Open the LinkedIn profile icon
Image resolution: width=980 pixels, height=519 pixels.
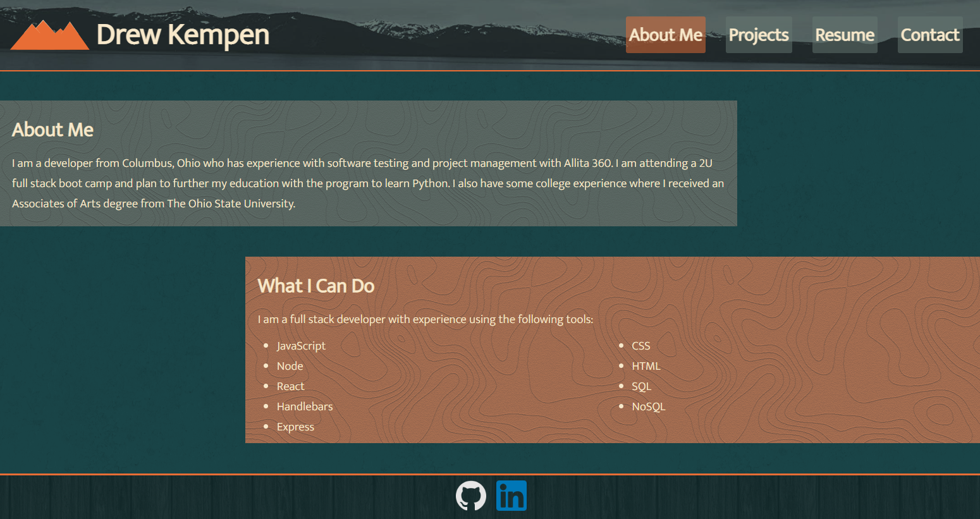point(511,496)
